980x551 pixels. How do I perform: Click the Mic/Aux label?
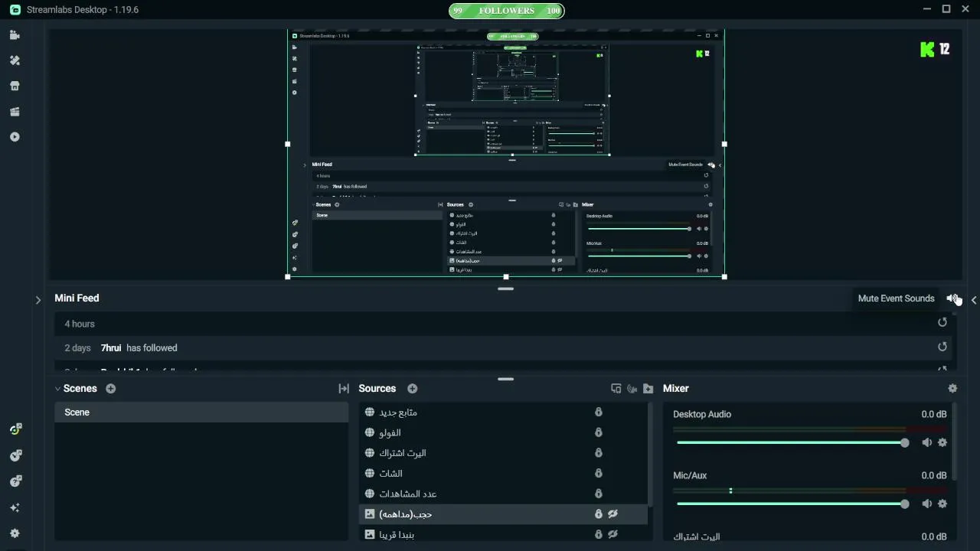tap(690, 475)
